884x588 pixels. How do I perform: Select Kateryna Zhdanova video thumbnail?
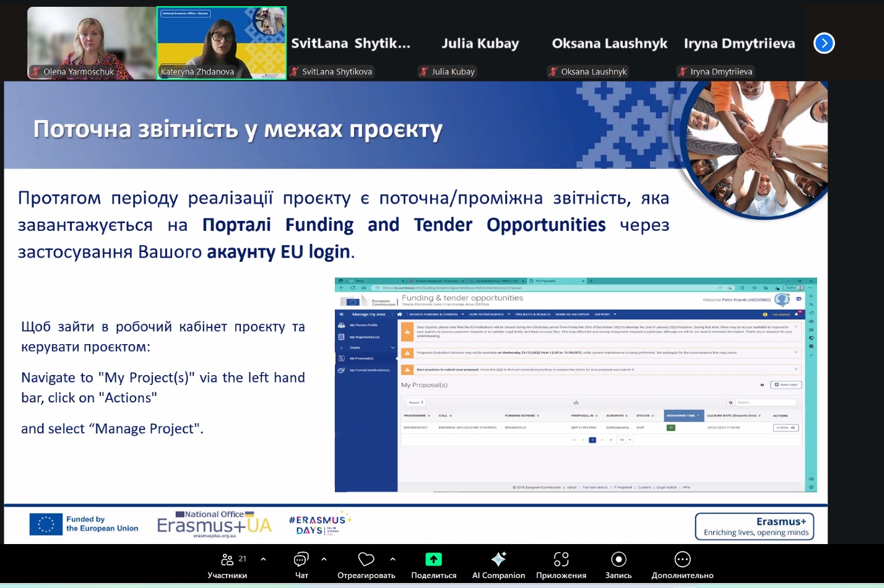(221, 43)
